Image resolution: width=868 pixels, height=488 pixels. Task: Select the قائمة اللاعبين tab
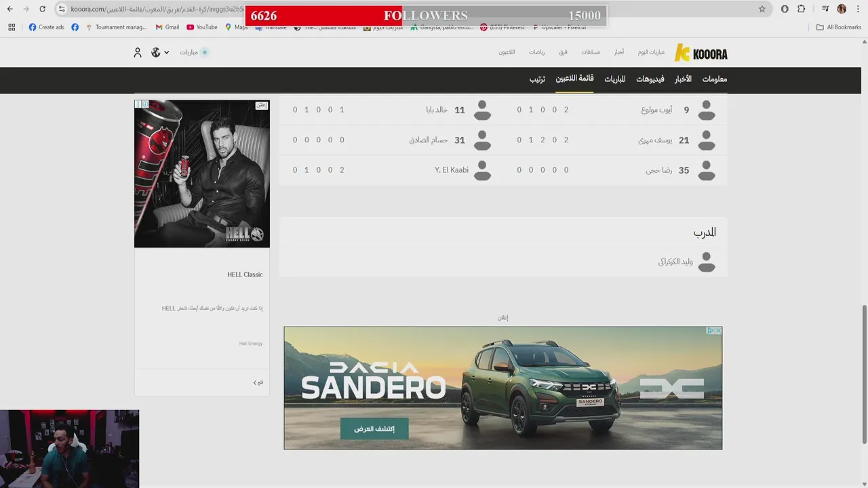pos(575,79)
